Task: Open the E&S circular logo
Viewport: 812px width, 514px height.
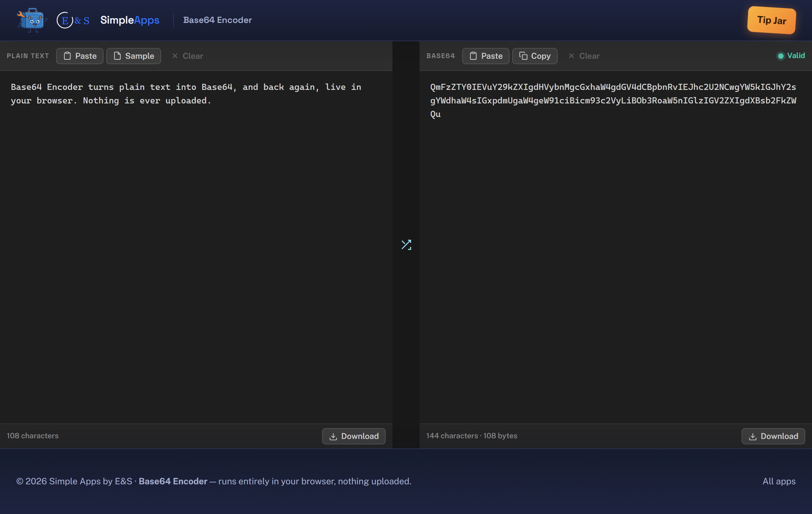Action: [x=73, y=20]
